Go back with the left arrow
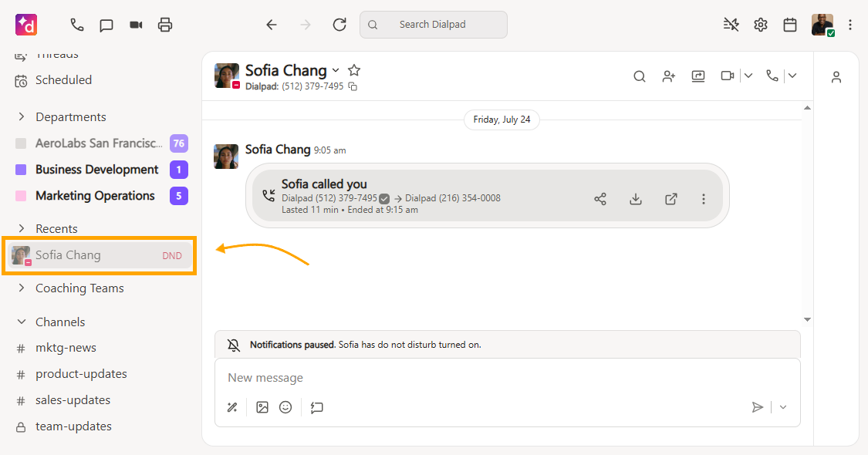Screen dimensions: 868x455 pos(272,25)
